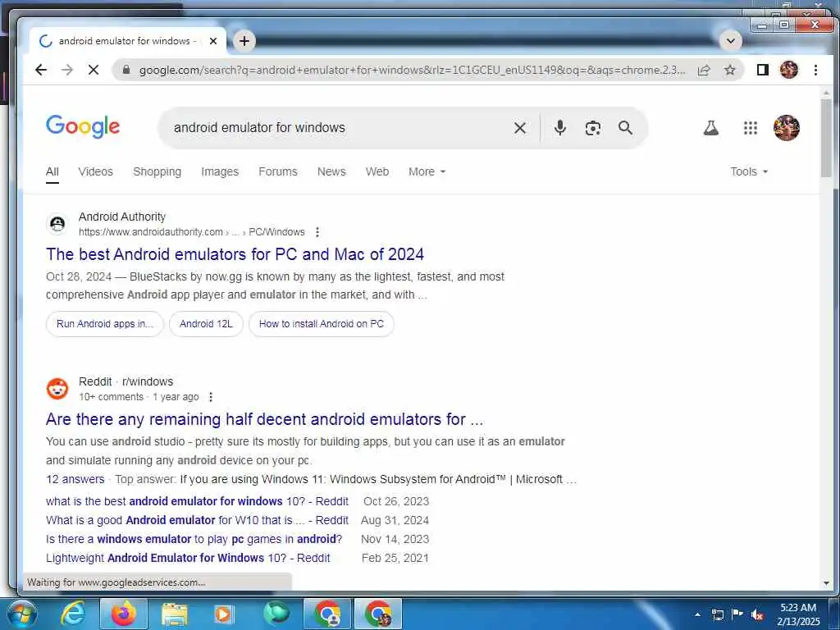Click the magnifying glass search button
This screenshot has width=840, height=630.
[x=625, y=127]
